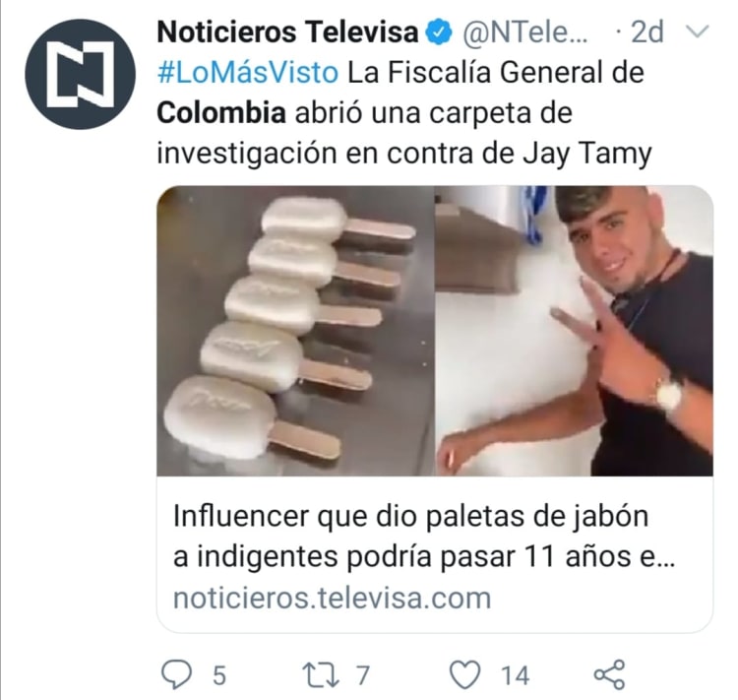This screenshot has width=738, height=700.
Task: Open the #LoMásVisto hashtag
Action: 248,73
